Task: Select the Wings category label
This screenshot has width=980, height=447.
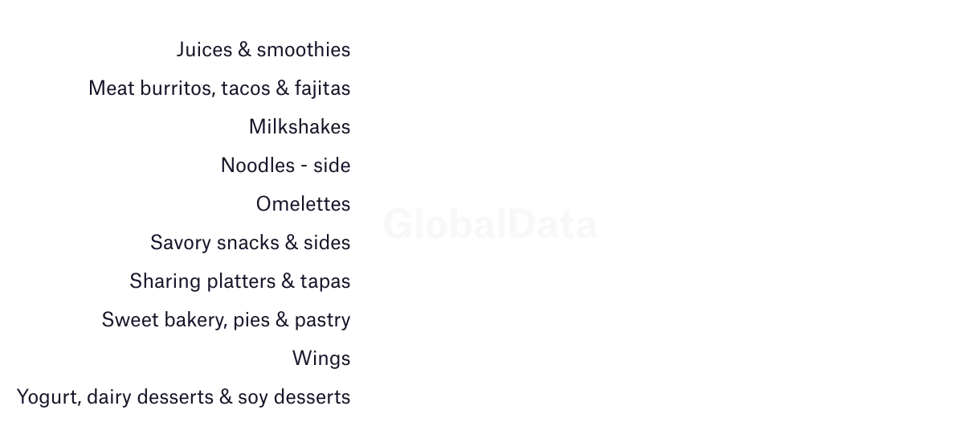Action: 321,359
